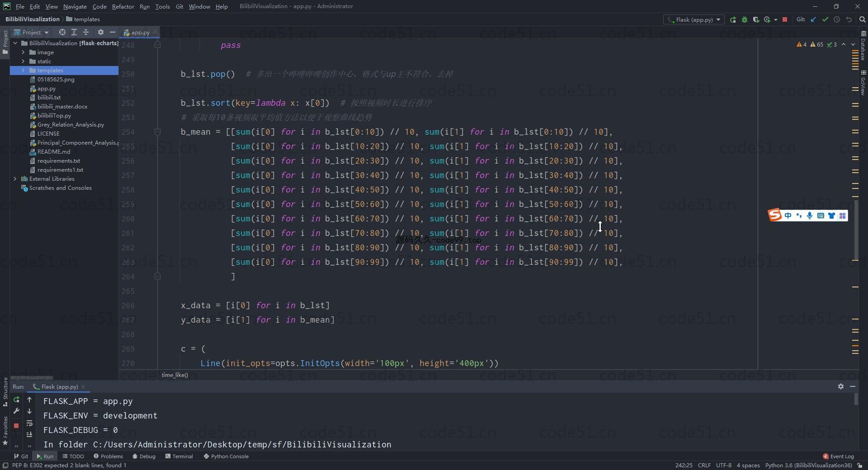Open run configuration wrench icon in Run panel
The height and width of the screenshot is (470, 868).
pyautogui.click(x=16, y=411)
